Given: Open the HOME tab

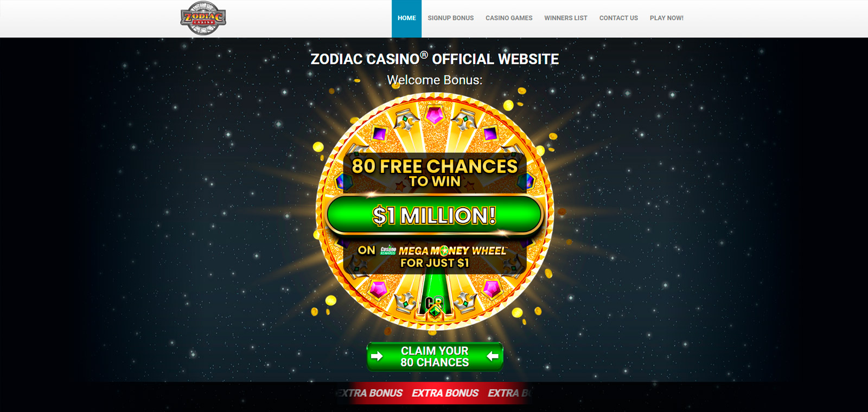Looking at the screenshot, I should click(x=407, y=18).
